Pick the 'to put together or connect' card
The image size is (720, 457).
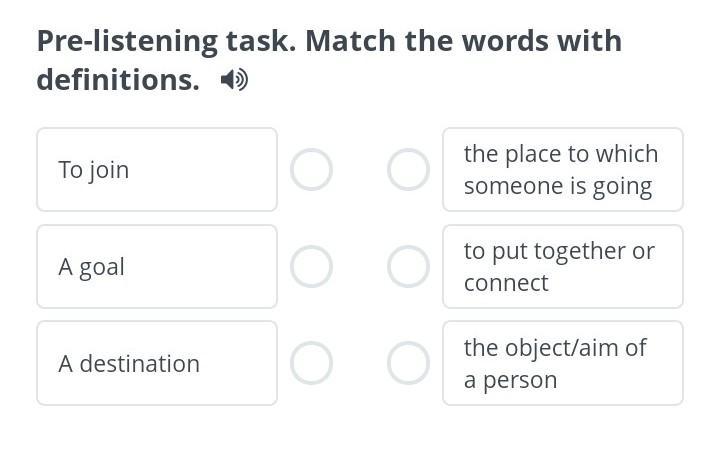point(562,267)
